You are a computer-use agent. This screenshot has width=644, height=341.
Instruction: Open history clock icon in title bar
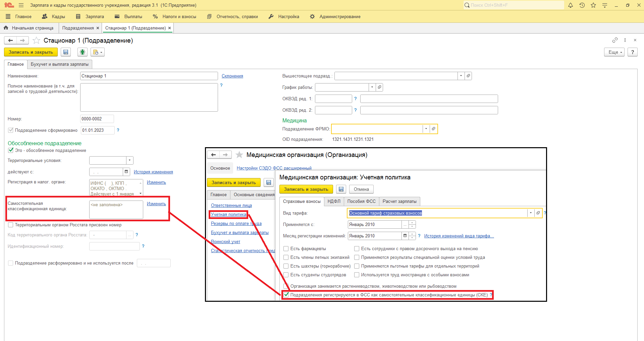(x=582, y=5)
